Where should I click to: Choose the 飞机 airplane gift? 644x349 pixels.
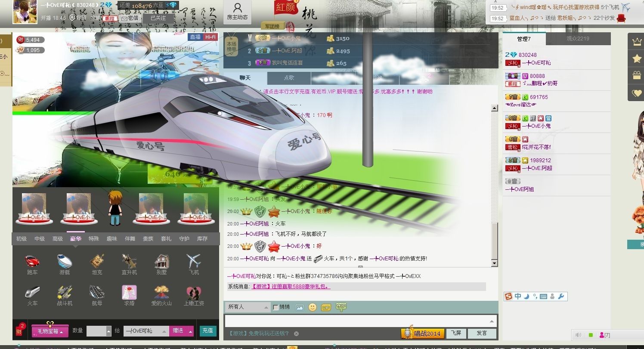[x=194, y=264]
